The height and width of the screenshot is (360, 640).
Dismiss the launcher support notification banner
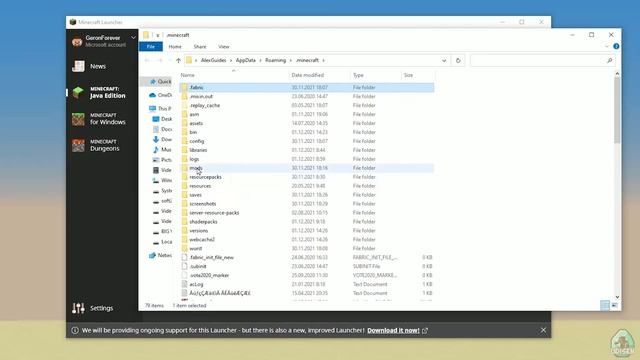click(543, 330)
